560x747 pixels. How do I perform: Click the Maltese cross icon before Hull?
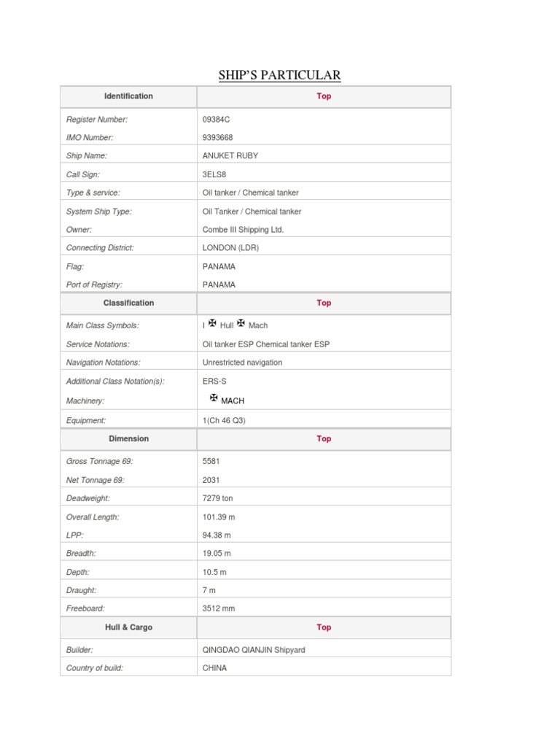pyautogui.click(x=212, y=323)
